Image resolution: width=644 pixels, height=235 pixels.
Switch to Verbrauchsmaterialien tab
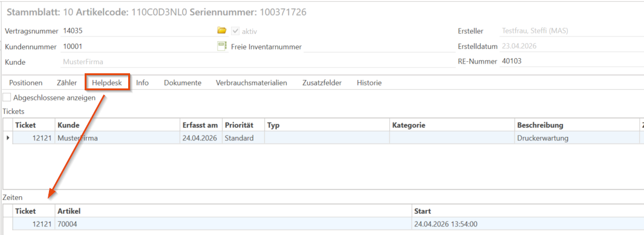click(252, 83)
